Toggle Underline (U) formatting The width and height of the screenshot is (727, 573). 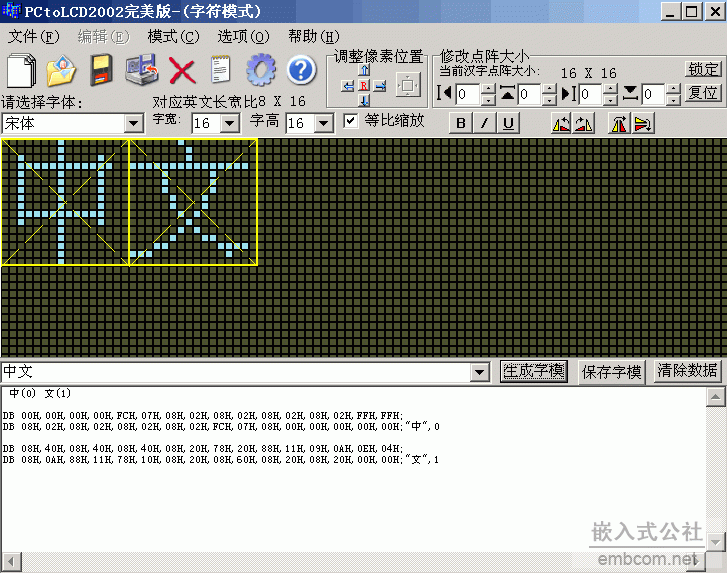point(508,123)
